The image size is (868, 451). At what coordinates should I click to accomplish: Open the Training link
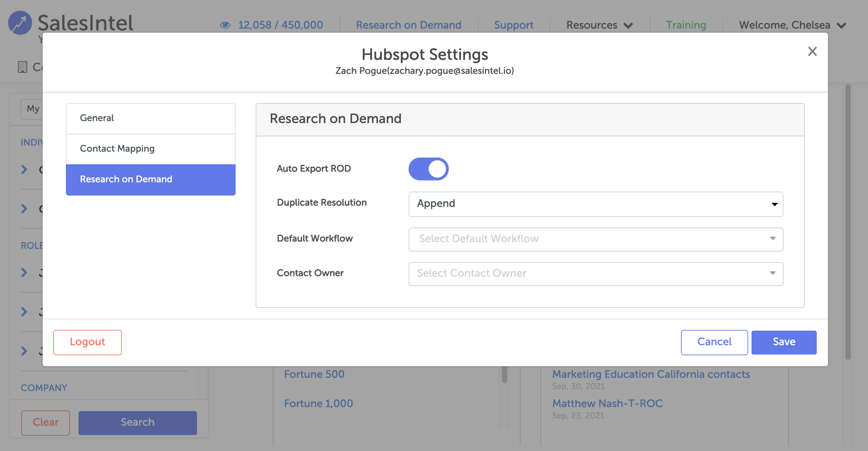pos(686,25)
